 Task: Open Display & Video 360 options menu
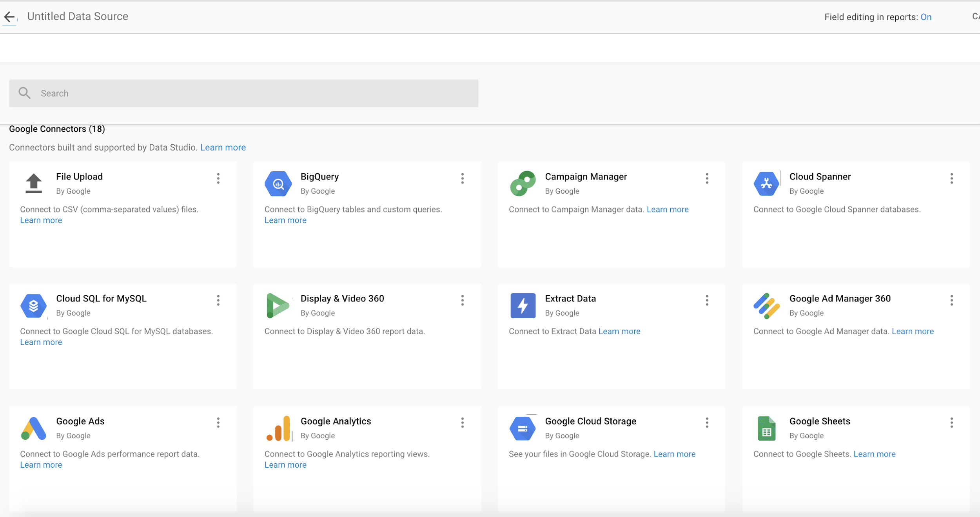[x=463, y=301]
